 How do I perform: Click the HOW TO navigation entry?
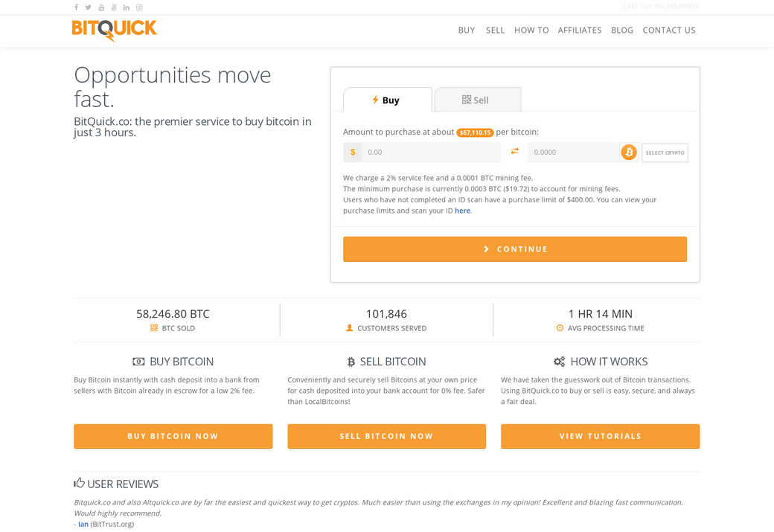pos(531,31)
